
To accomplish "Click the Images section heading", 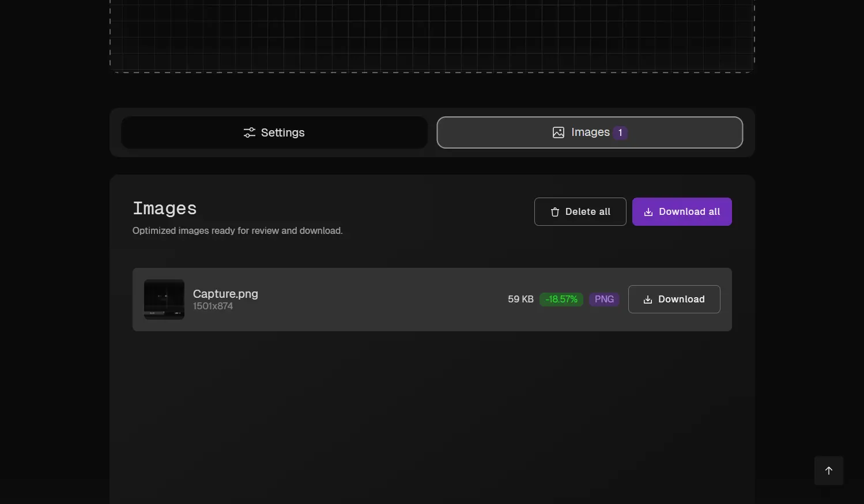I will [165, 209].
